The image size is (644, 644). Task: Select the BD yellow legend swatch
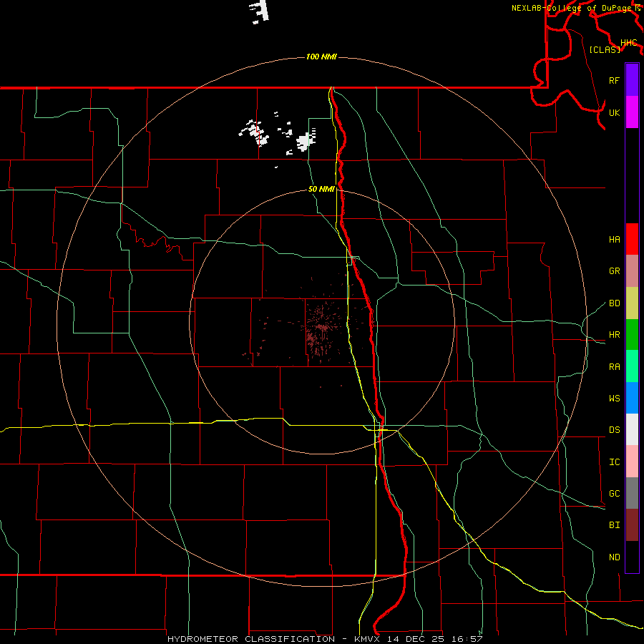[632, 303]
